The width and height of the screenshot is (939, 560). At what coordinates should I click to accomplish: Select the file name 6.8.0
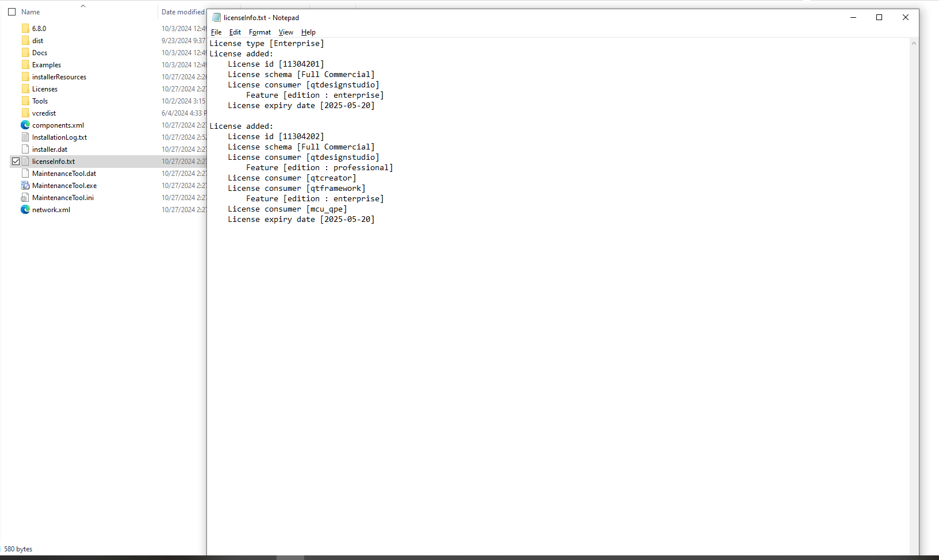coord(39,28)
